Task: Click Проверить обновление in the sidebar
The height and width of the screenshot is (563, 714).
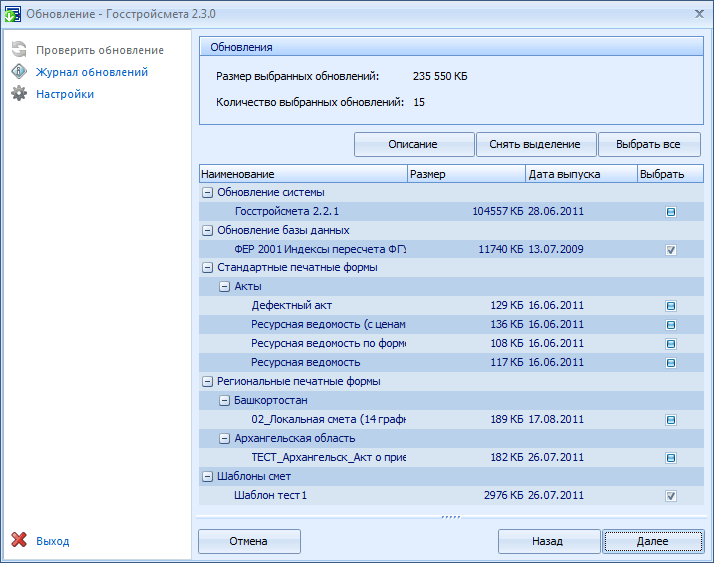Action: 100,50
